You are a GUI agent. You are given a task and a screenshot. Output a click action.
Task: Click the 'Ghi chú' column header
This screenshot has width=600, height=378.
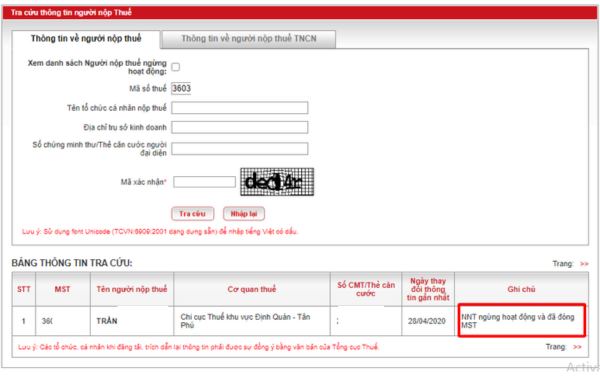pyautogui.click(x=521, y=289)
